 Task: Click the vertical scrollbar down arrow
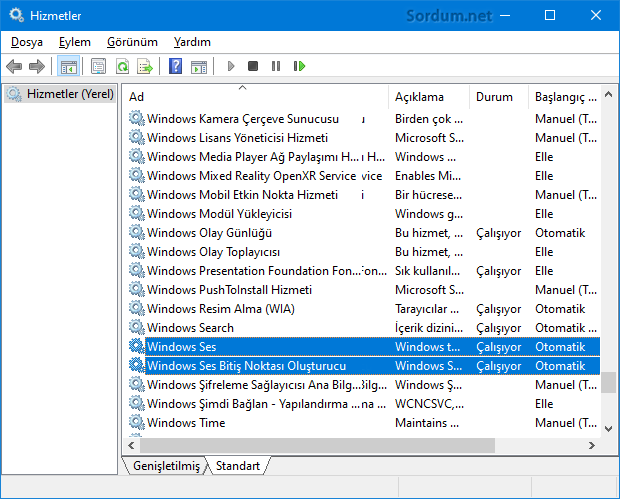coord(609,429)
